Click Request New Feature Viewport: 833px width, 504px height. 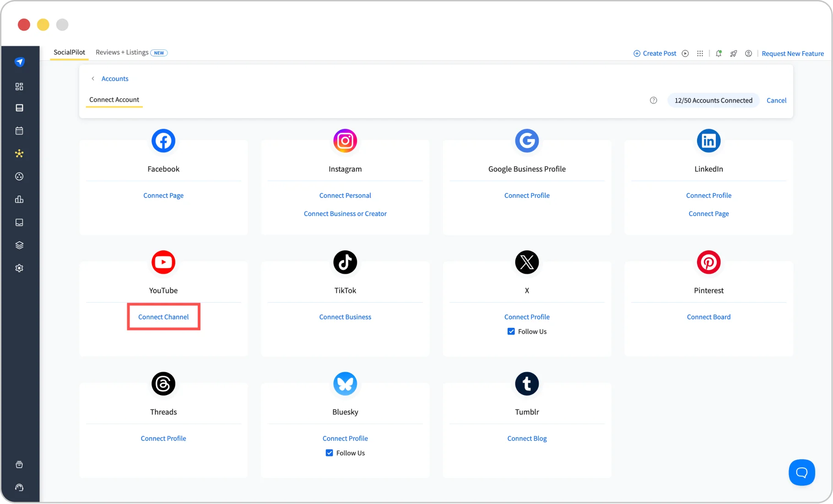coord(793,54)
